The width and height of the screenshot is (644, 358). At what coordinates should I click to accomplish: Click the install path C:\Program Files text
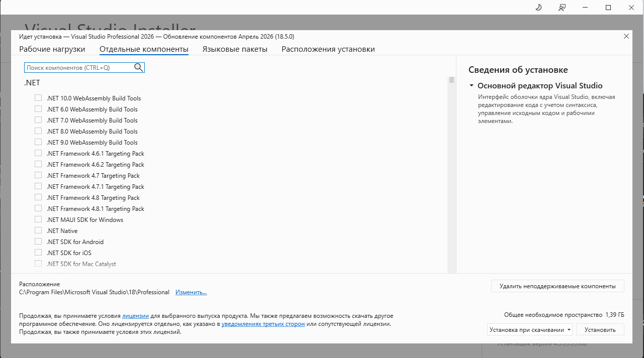point(95,292)
